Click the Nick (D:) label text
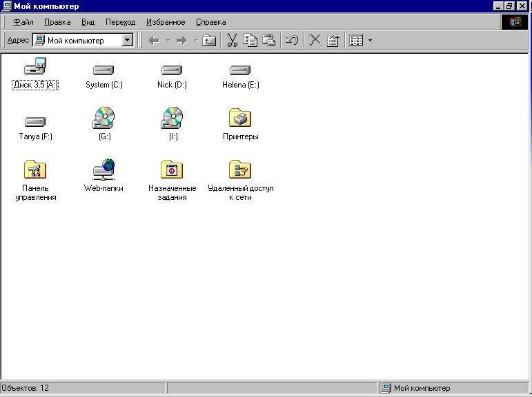This screenshot has width=532, height=397. click(x=172, y=85)
